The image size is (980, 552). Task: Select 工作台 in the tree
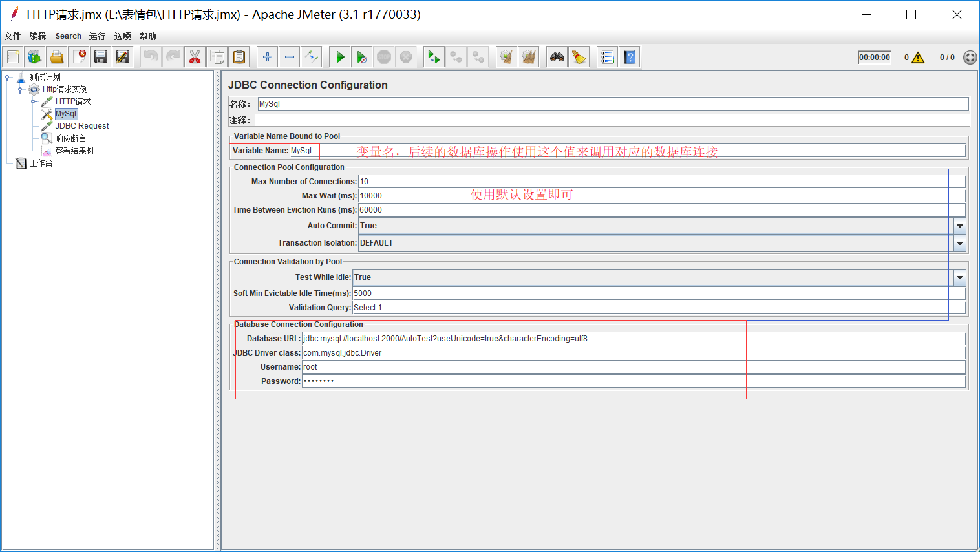(41, 163)
